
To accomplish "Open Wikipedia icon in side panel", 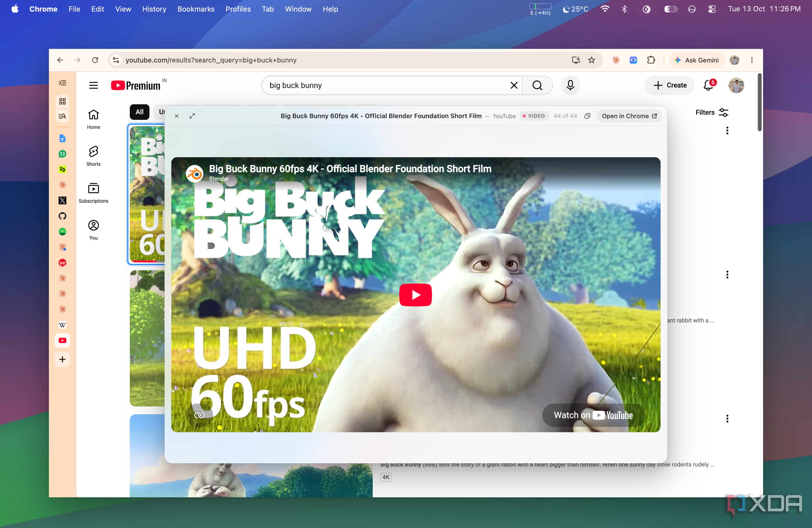I will point(62,325).
